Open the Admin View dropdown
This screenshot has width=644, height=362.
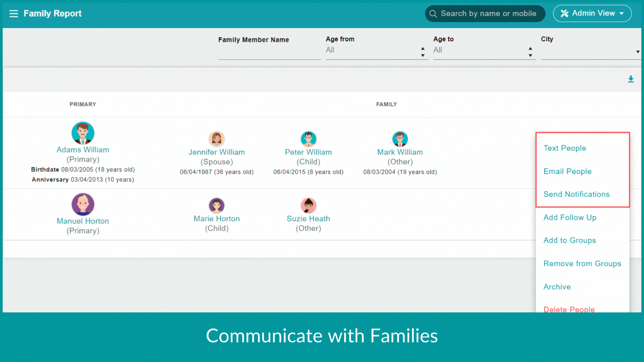click(592, 13)
